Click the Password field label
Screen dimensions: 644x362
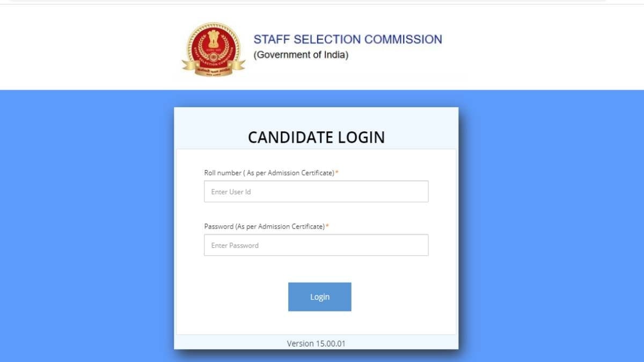pyautogui.click(x=264, y=226)
